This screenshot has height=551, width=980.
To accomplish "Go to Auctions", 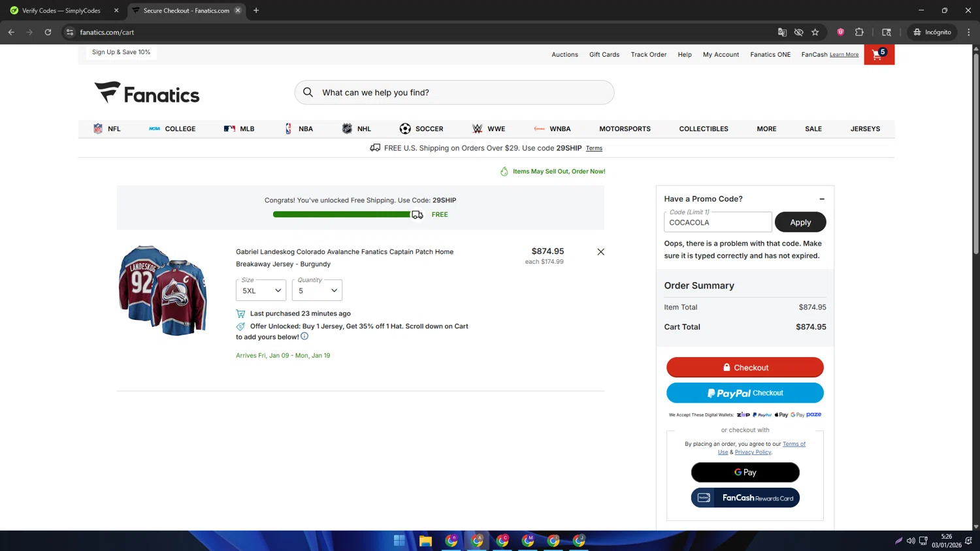I will (x=564, y=55).
